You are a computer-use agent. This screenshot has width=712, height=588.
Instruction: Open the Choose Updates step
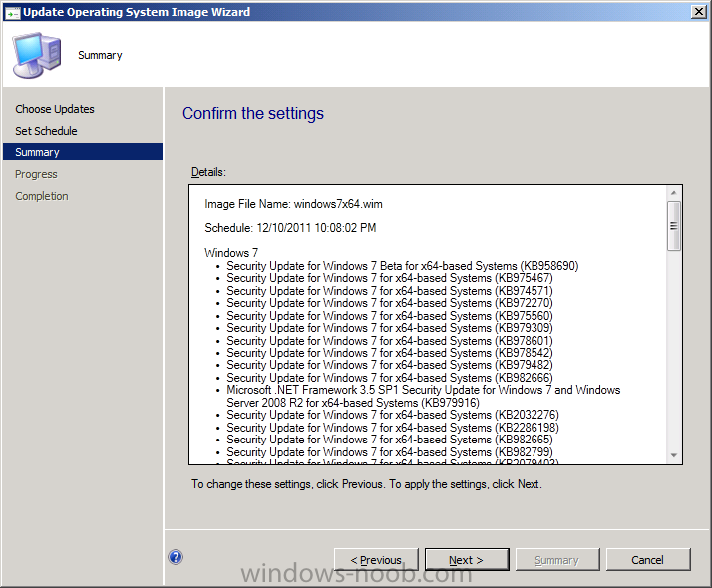click(x=55, y=109)
